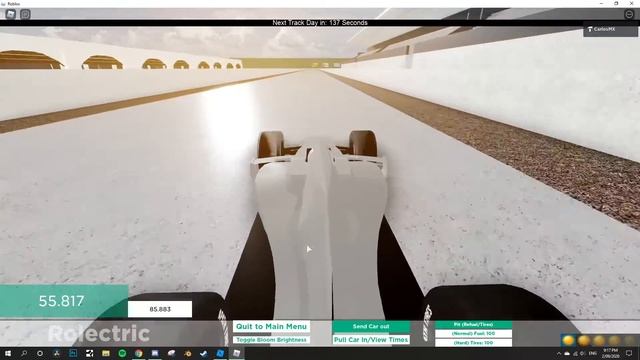The width and height of the screenshot is (640, 360).
Task: Open Windows taskbar search
Action: click(x=24, y=353)
